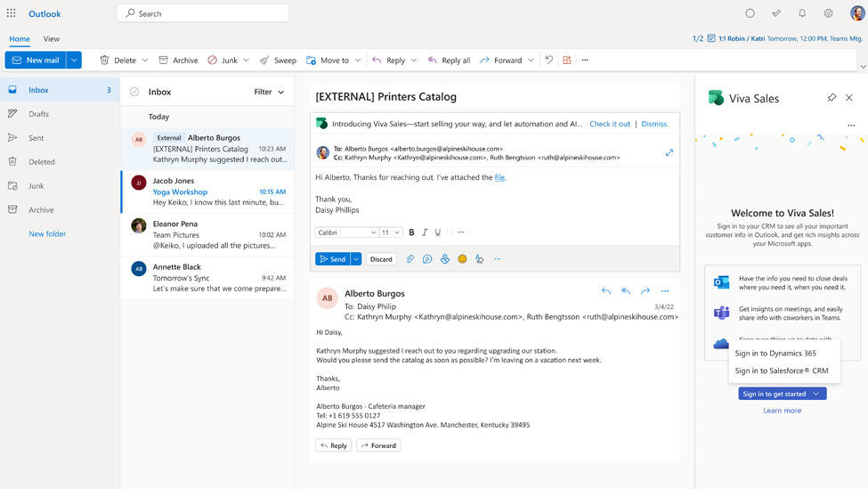The height and width of the screenshot is (489, 868).
Task: Attach a file with paperclip icon
Action: point(410,259)
